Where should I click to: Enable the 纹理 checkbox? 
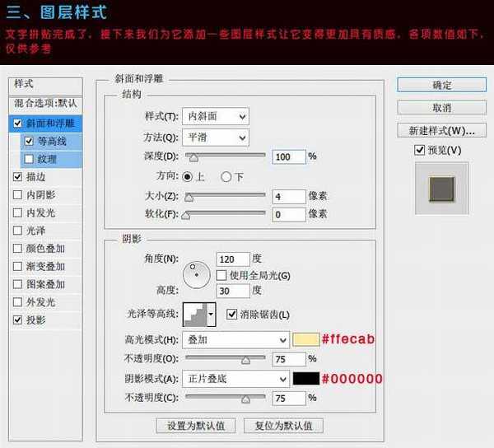coord(30,158)
